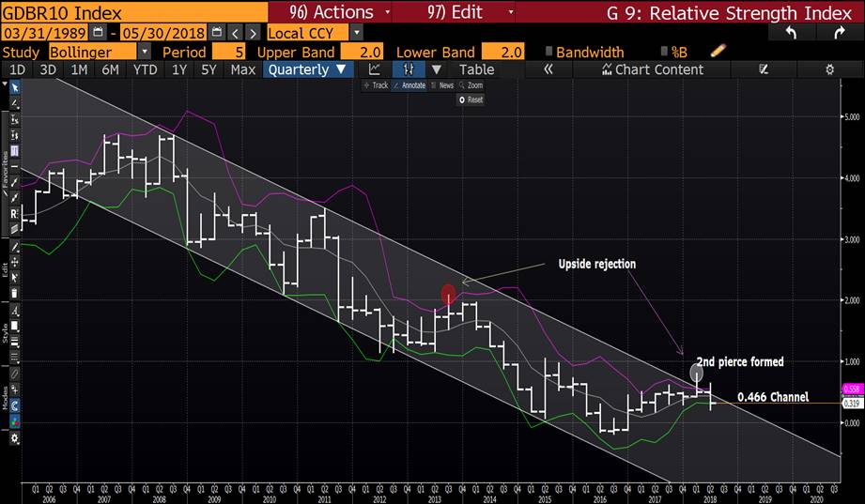Enable the %B checkbox
865x504 pixels.
664,52
